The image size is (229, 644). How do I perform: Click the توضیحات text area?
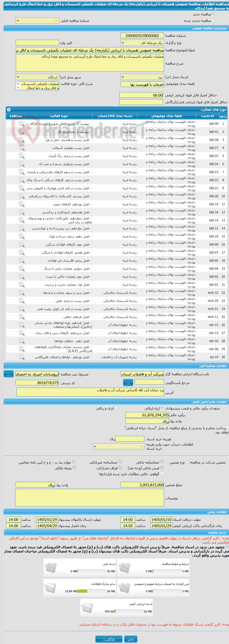click(x=90, y=498)
